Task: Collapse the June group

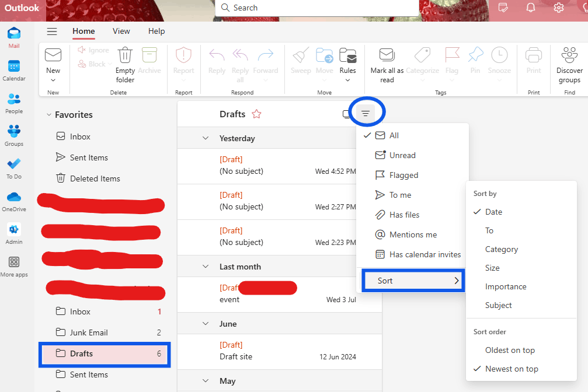Action: click(x=206, y=324)
